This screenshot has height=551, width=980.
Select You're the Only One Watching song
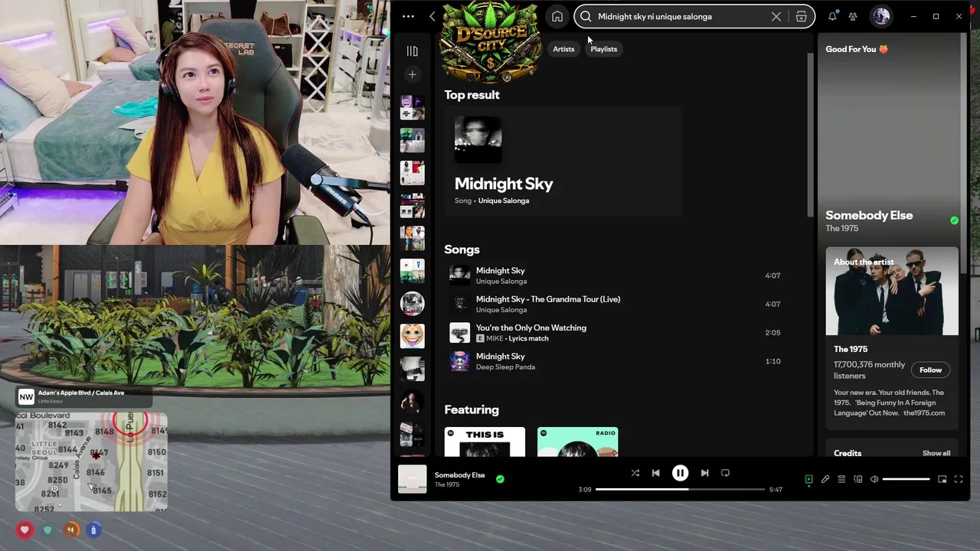pos(616,333)
